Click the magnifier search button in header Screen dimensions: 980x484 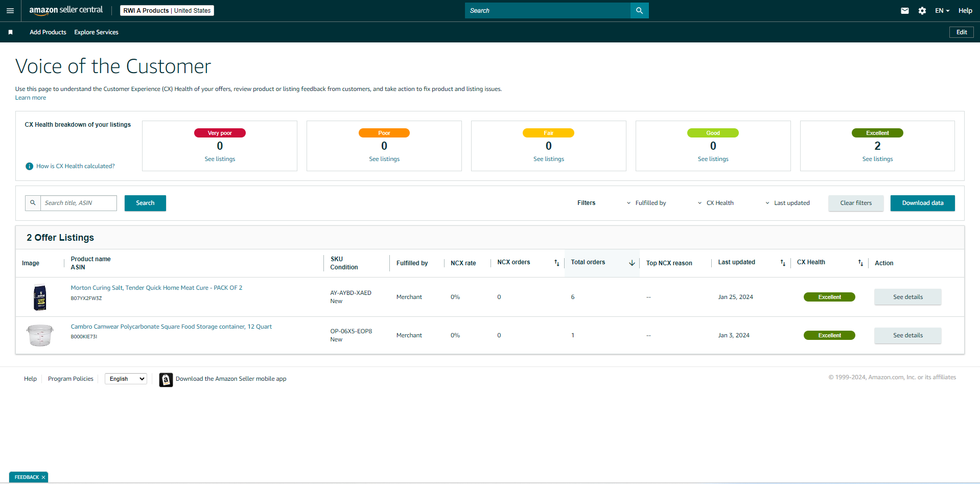coord(639,11)
